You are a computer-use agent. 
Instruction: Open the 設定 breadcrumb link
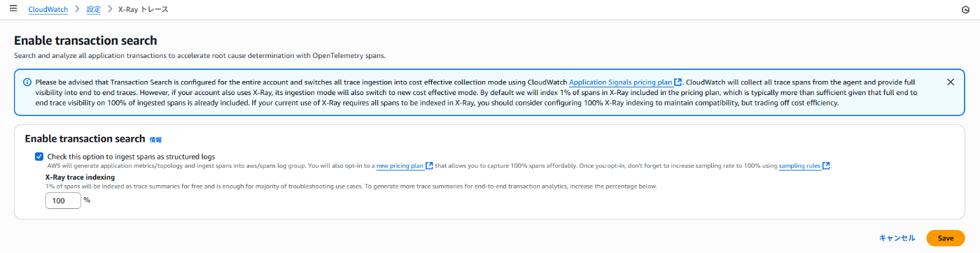click(94, 10)
